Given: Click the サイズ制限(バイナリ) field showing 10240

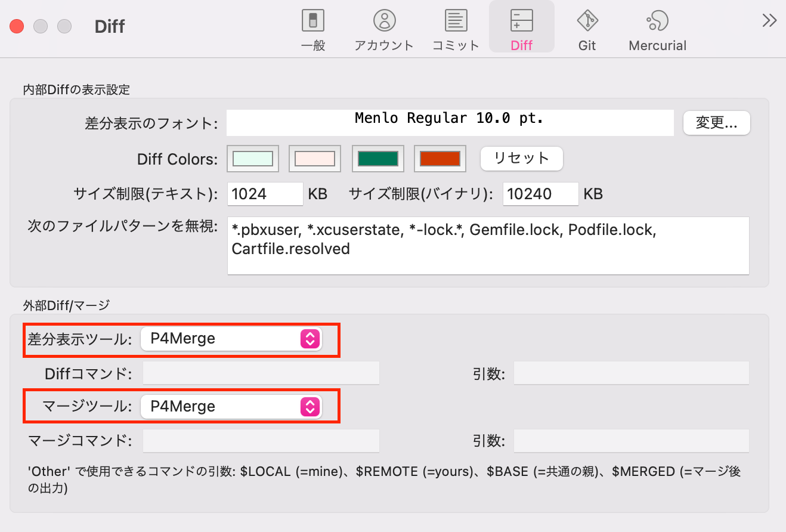Looking at the screenshot, I should 540,194.
